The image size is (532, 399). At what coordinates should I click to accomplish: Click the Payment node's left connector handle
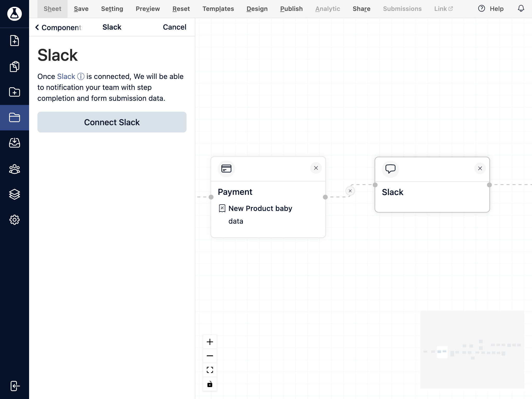211,197
